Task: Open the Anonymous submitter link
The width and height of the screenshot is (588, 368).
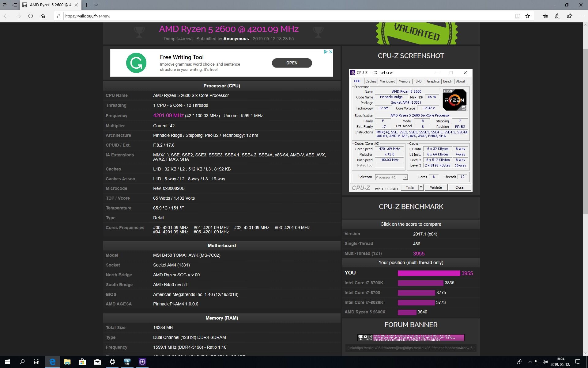Action: (236, 39)
